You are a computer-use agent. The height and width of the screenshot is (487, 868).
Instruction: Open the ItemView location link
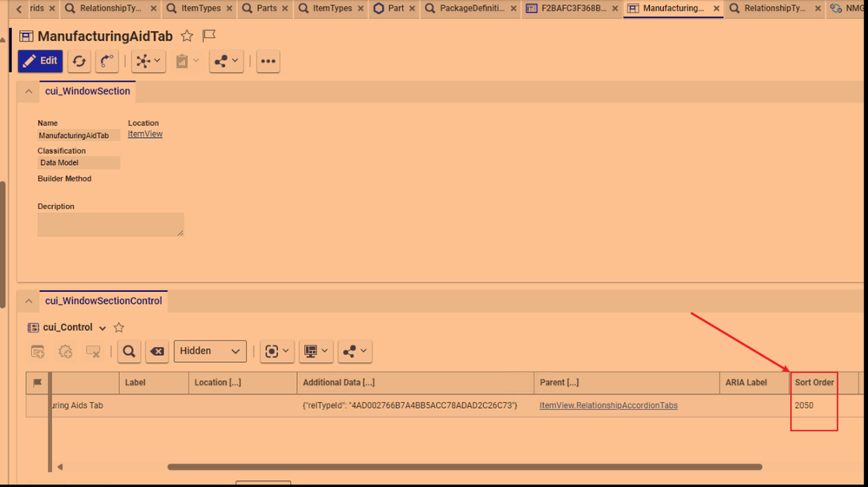[145, 135]
